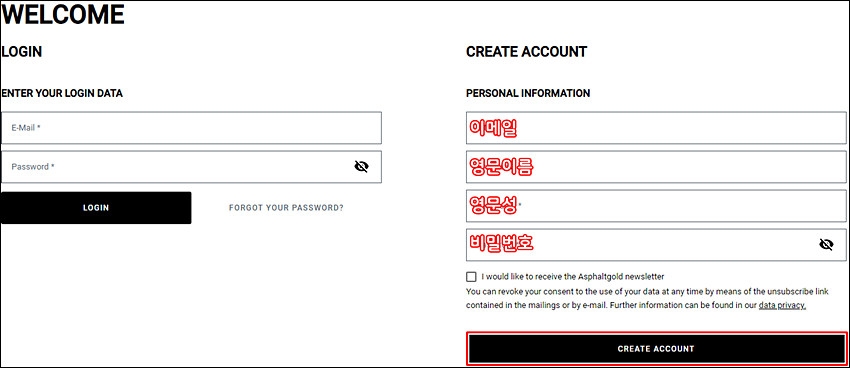Image resolution: width=850 pixels, height=368 pixels.
Task: Open the data privacy link
Action: [782, 305]
